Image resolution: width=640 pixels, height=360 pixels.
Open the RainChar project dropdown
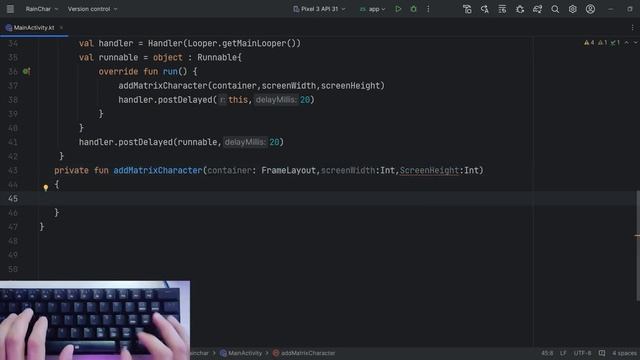[x=42, y=9]
